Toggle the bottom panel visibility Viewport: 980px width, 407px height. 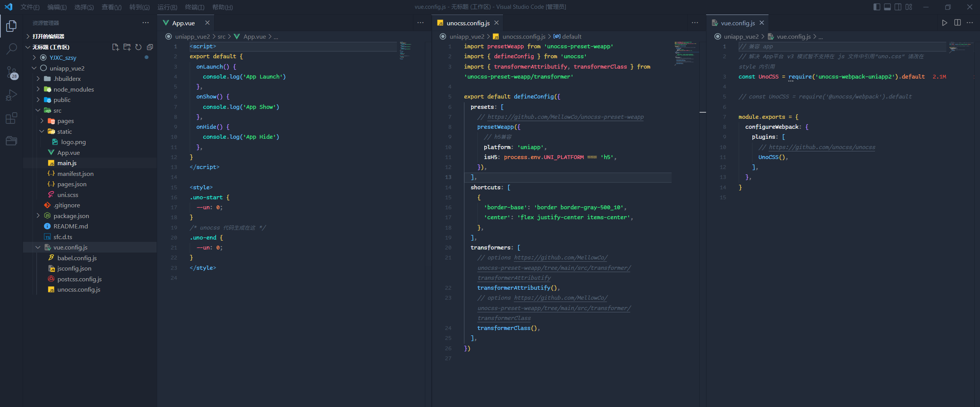point(887,7)
